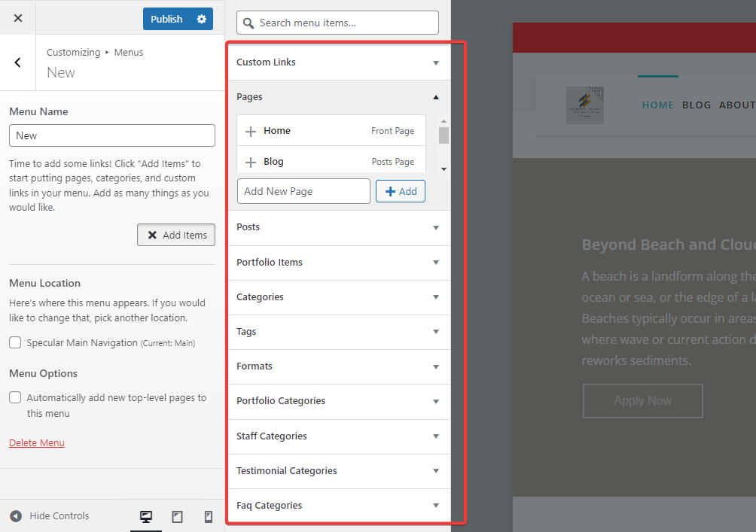Expand the Staff Categories section
756x532 pixels.
tap(338, 436)
